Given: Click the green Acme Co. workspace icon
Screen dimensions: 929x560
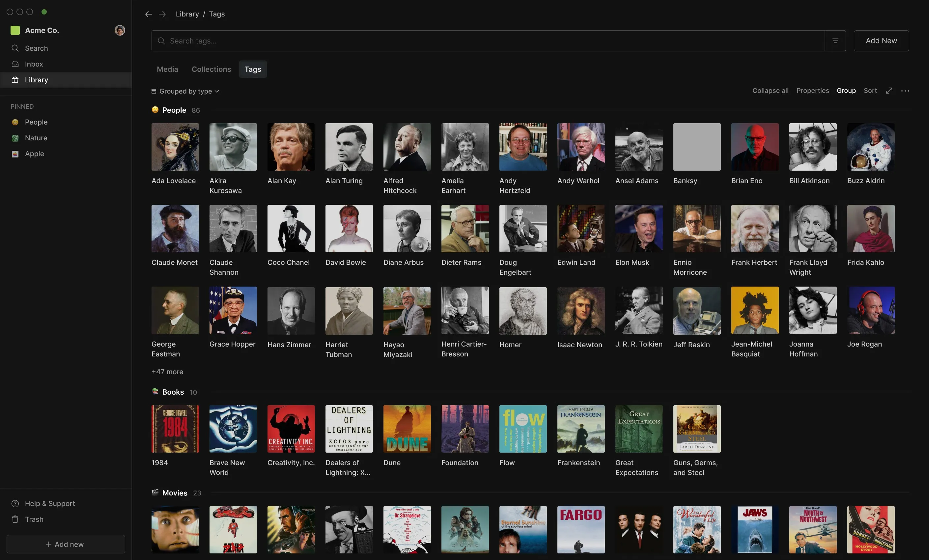Looking at the screenshot, I should click(x=15, y=30).
